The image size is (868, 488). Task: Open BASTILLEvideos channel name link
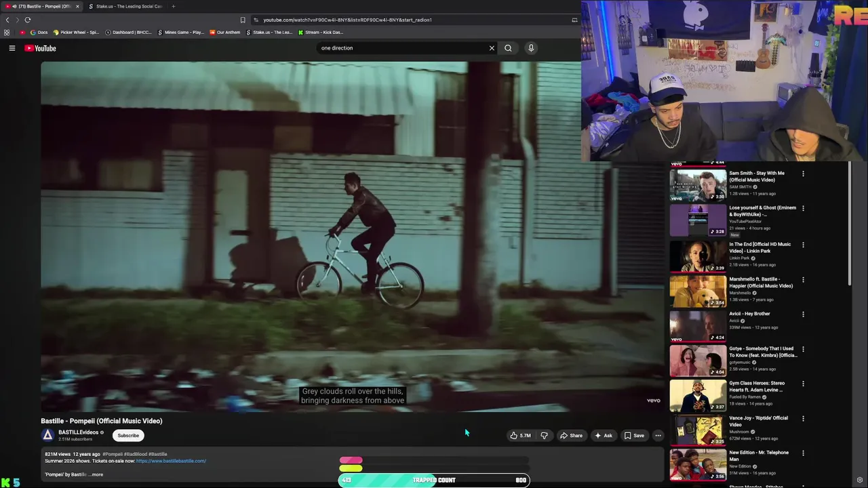point(78,432)
